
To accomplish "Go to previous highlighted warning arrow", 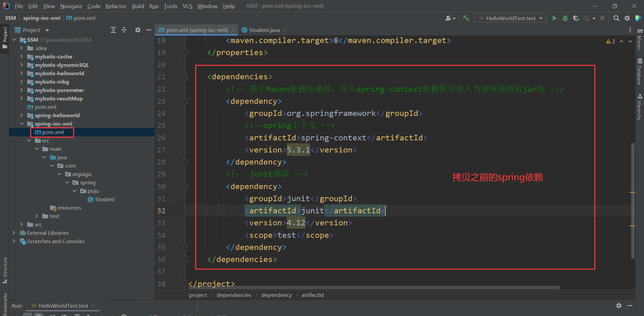I will (x=622, y=41).
